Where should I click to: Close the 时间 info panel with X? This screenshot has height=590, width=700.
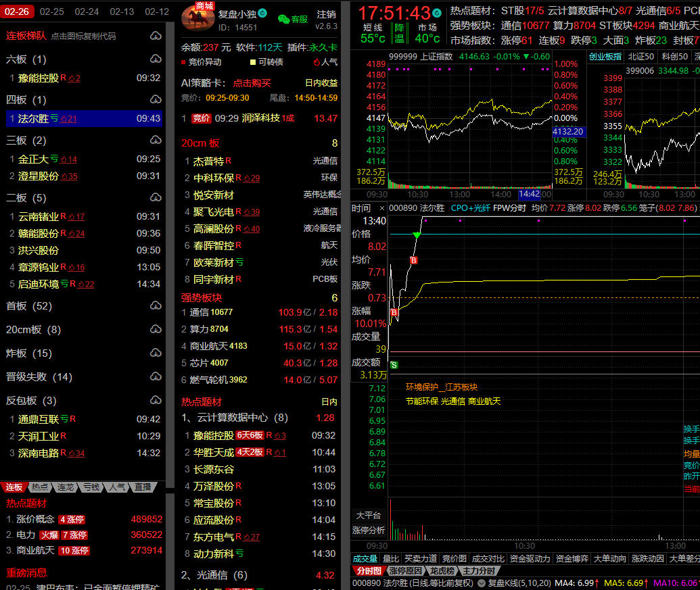(381, 208)
